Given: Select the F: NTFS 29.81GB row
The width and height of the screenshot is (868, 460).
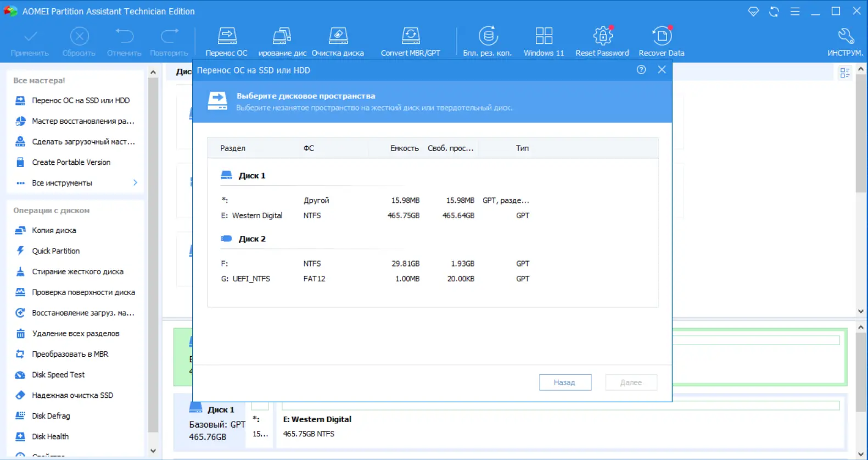Looking at the screenshot, I should [433, 264].
